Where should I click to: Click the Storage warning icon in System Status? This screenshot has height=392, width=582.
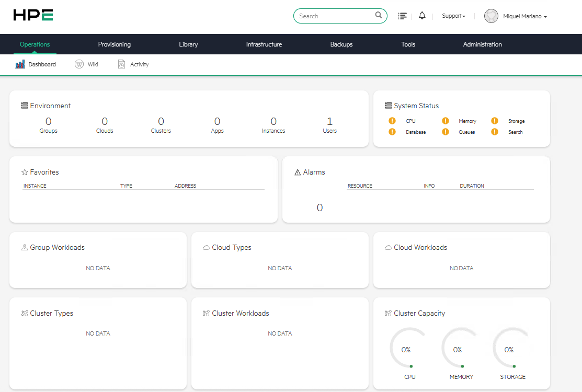pyautogui.click(x=495, y=121)
